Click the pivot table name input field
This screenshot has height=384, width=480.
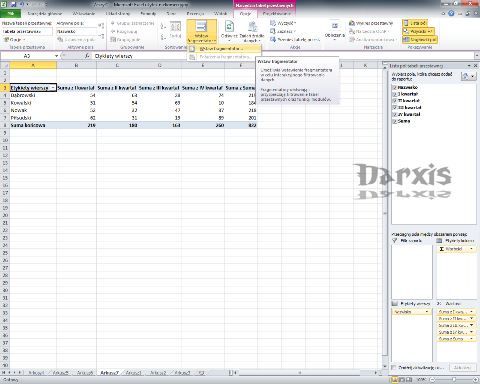(x=27, y=31)
